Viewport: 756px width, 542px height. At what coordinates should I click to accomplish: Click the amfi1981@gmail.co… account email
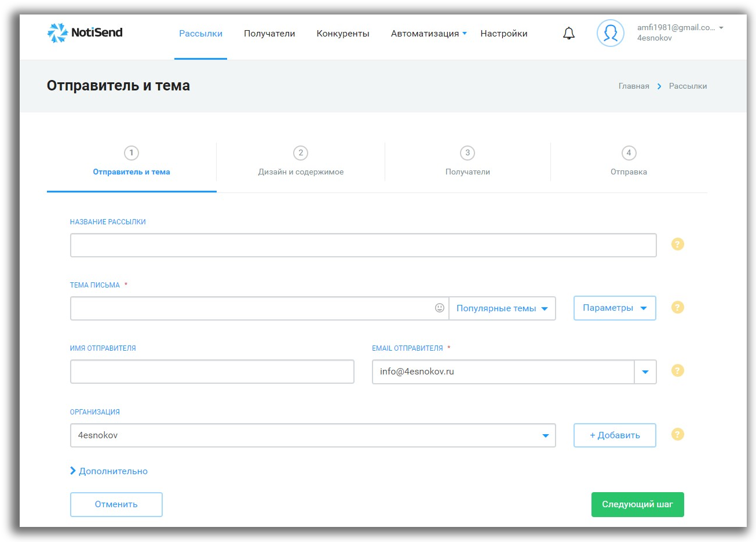tap(676, 27)
